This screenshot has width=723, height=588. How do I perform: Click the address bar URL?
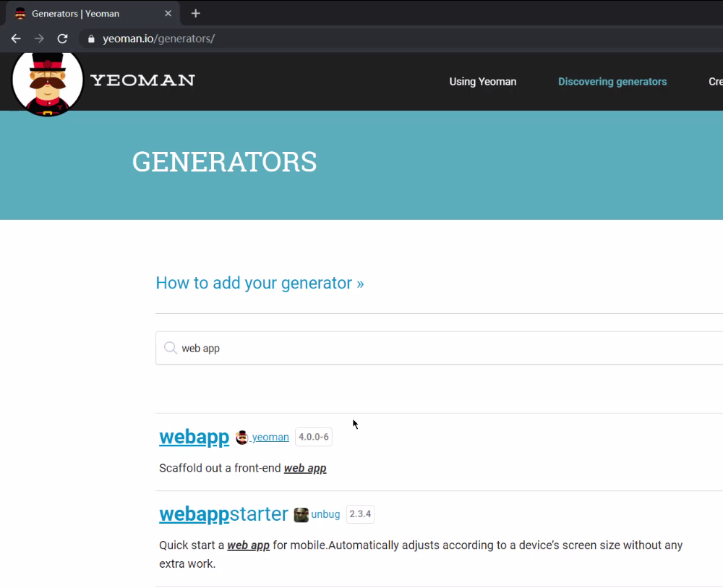coord(158,39)
